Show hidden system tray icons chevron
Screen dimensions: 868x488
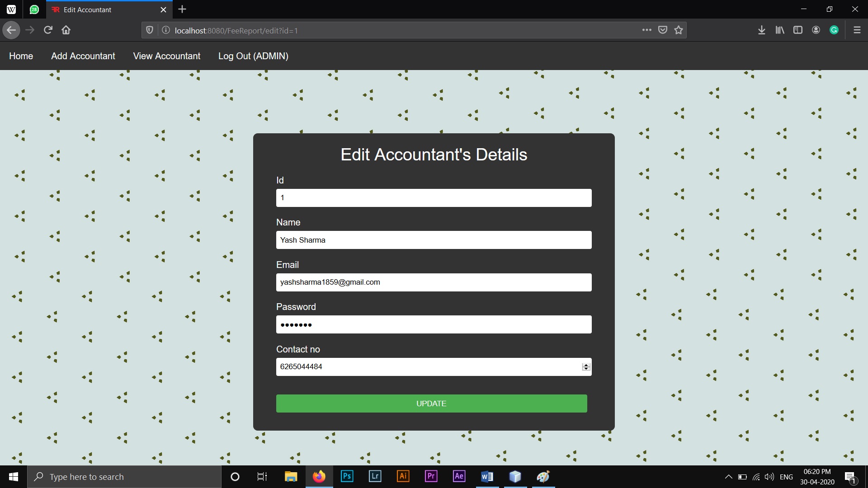(728, 477)
